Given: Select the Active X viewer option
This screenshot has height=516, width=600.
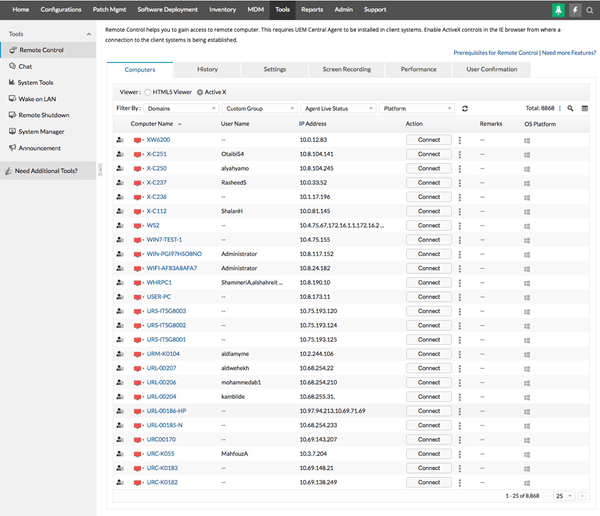Looking at the screenshot, I should 200,91.
